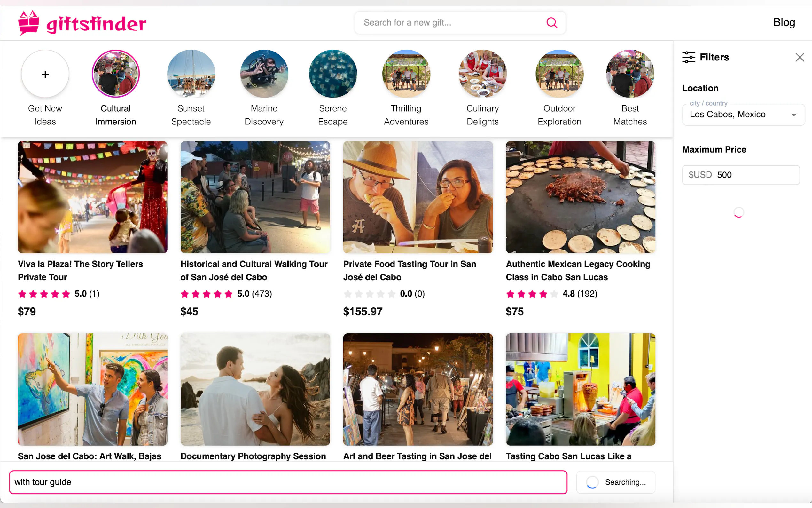Screen dimensions: 812x508
Task: Open the Blog link
Action: click(x=784, y=22)
